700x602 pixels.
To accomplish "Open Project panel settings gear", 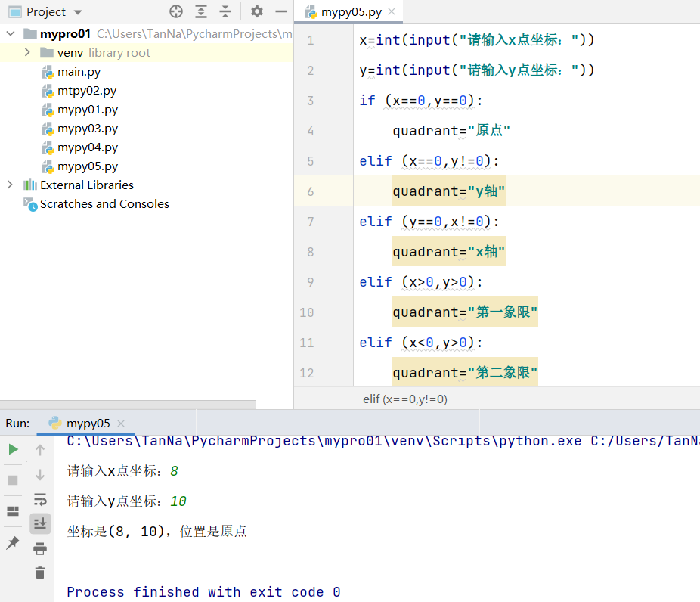I will pyautogui.click(x=257, y=11).
